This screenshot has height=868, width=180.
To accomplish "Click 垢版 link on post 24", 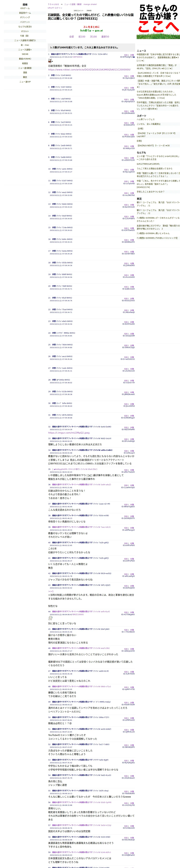I will coord(126,334).
